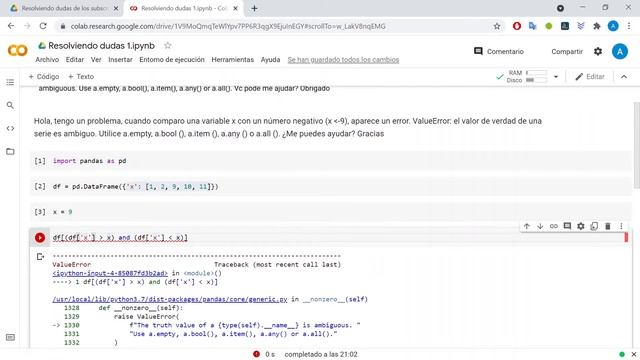Close the 'Resolviendo dudas 1.ipynb' browser tab
The image size is (640, 360).
coord(236,8)
